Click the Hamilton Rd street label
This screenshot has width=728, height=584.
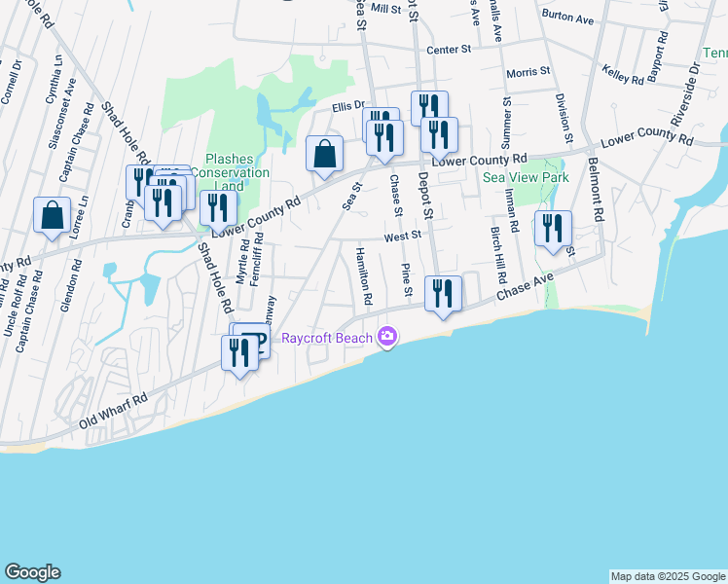pos(364,276)
